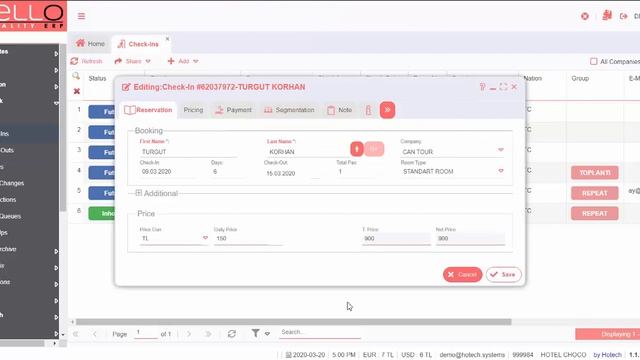Go to last page icon
640x360 pixels.
(208, 334)
